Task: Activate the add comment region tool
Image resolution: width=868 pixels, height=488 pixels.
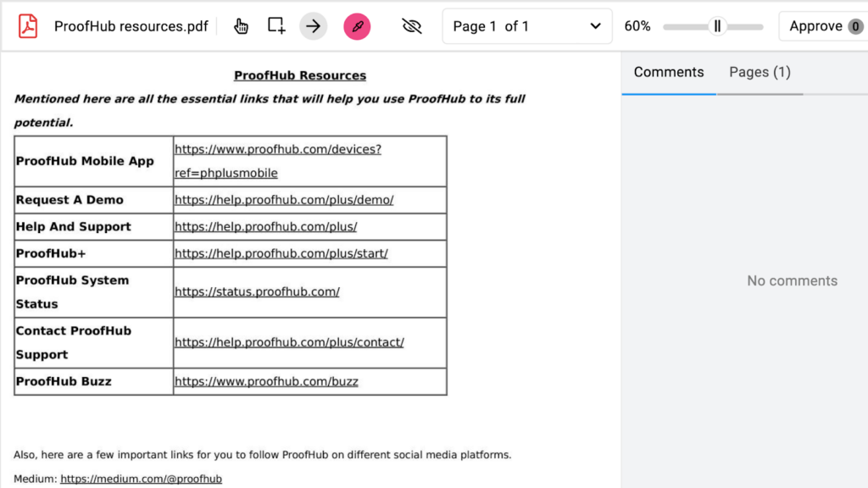Action: (275, 26)
